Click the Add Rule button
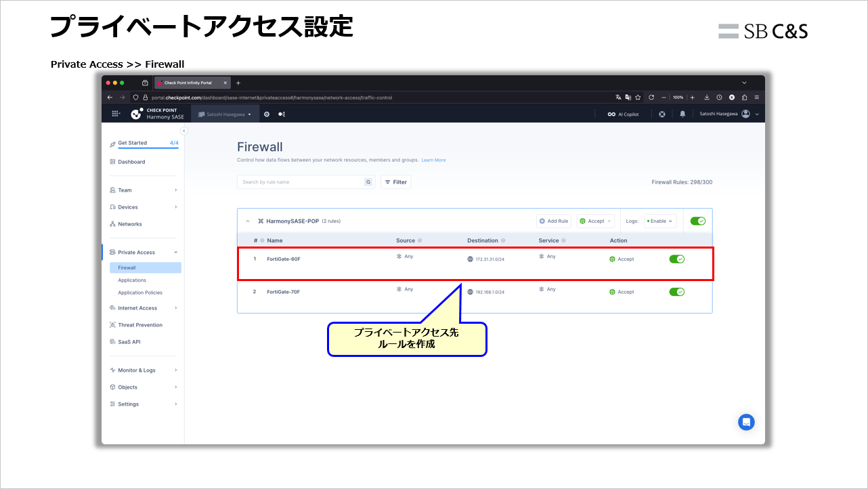The image size is (868, 489). coord(554,221)
